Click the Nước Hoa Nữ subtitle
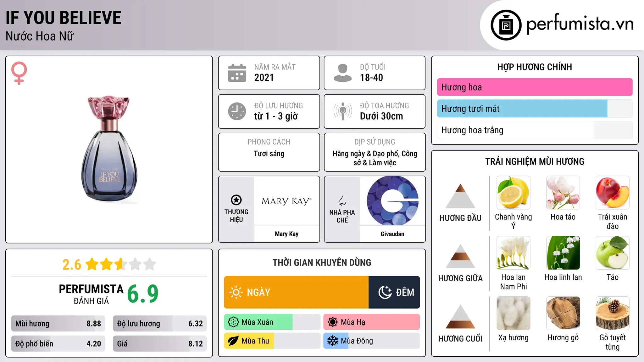 click(40, 36)
